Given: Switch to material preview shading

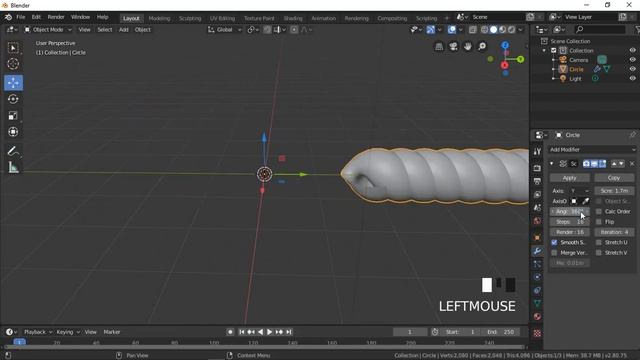Looking at the screenshot, I should pos(502,30).
